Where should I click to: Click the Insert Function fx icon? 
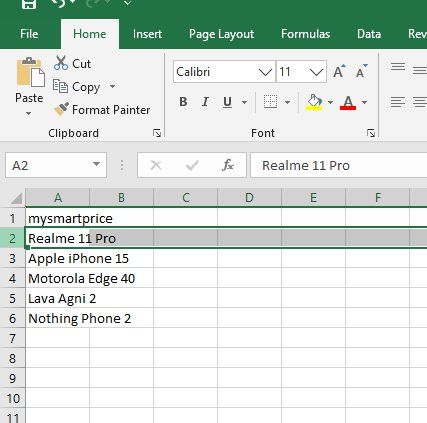[x=228, y=165]
